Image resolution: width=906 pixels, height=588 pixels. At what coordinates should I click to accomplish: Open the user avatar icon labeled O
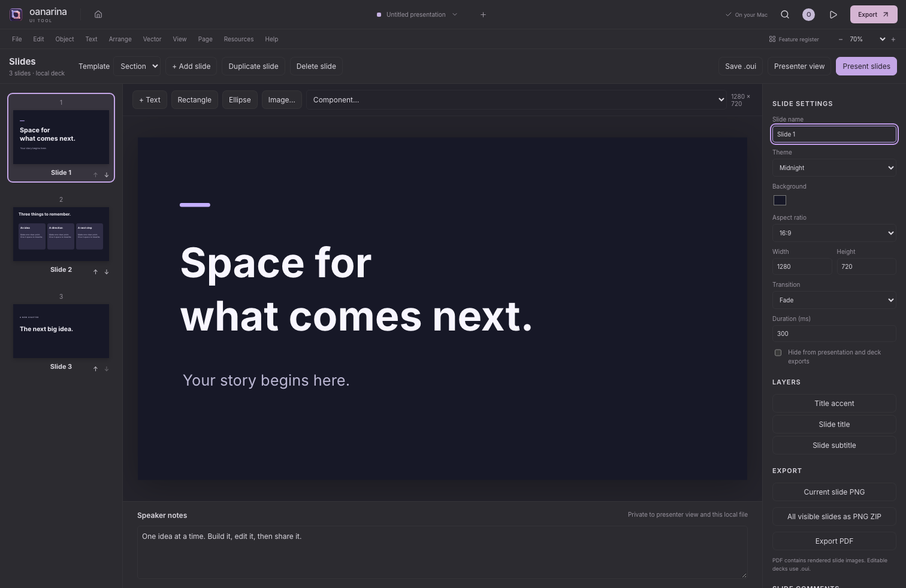[x=808, y=14]
